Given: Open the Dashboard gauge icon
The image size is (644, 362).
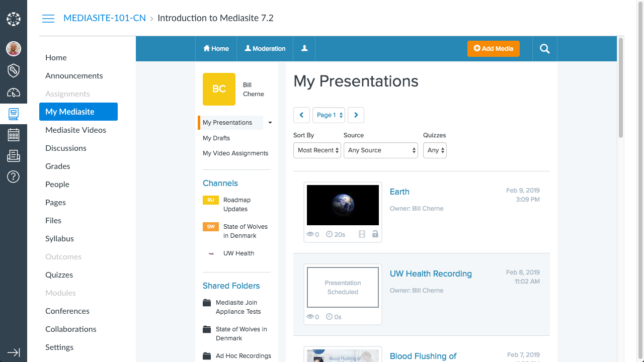Looking at the screenshot, I should [x=14, y=93].
